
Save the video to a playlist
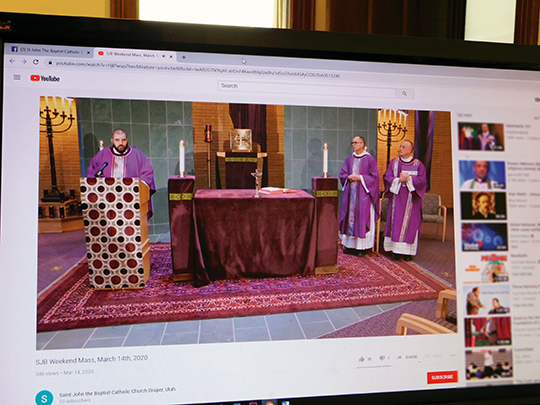[x=434, y=356]
